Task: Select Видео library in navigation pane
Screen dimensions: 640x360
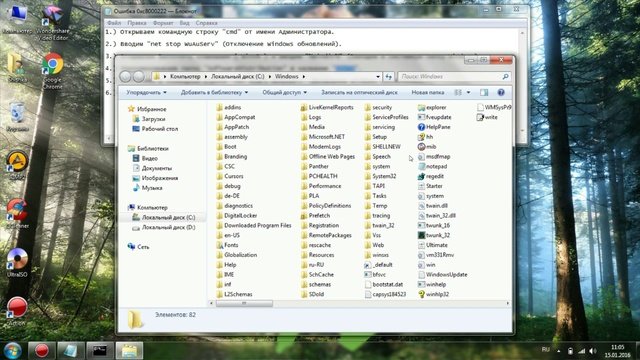Action: click(145, 158)
